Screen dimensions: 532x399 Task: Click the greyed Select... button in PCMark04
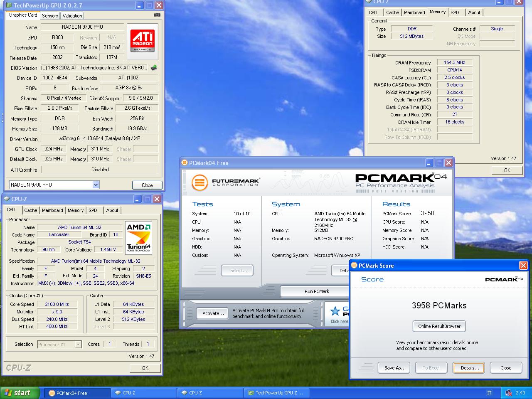[x=238, y=271]
